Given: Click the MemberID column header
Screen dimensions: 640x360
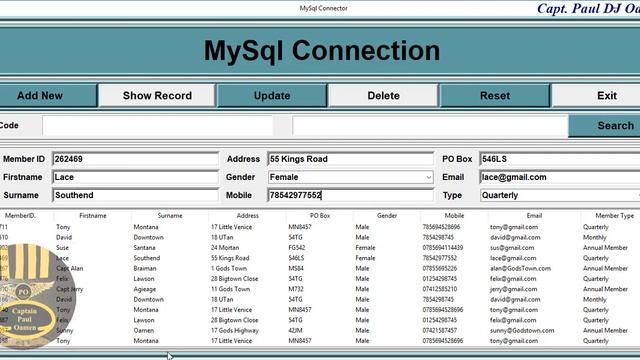Looking at the screenshot, I should (20, 216).
